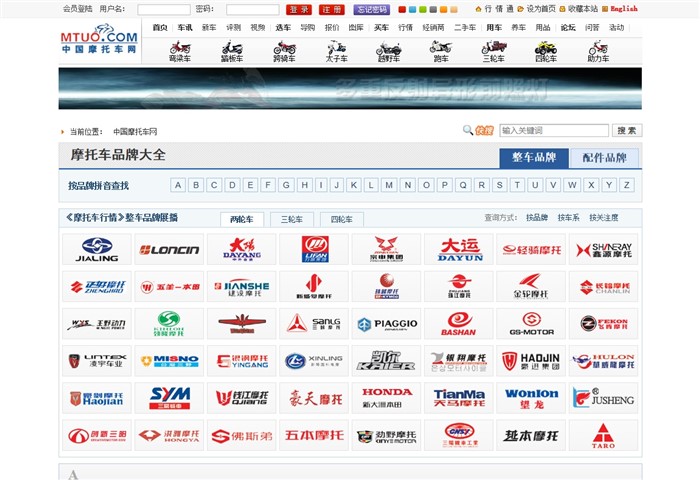Focus the 用户名 username input field
The image size is (700, 480).
(164, 9)
